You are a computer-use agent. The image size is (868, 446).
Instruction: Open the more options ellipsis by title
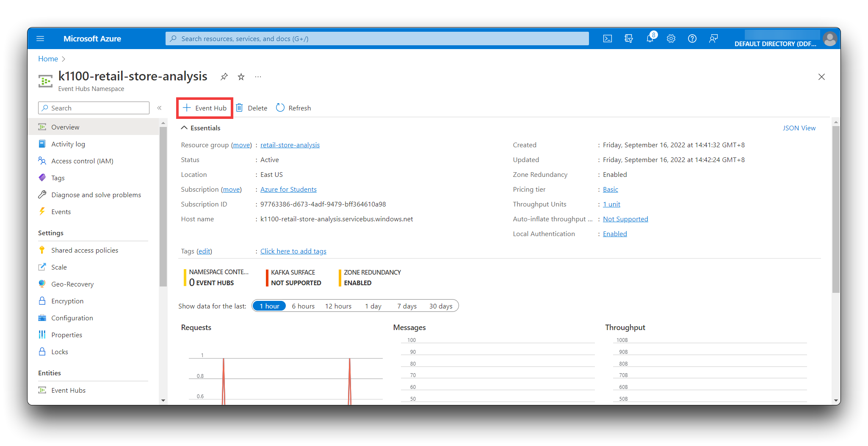[258, 77]
